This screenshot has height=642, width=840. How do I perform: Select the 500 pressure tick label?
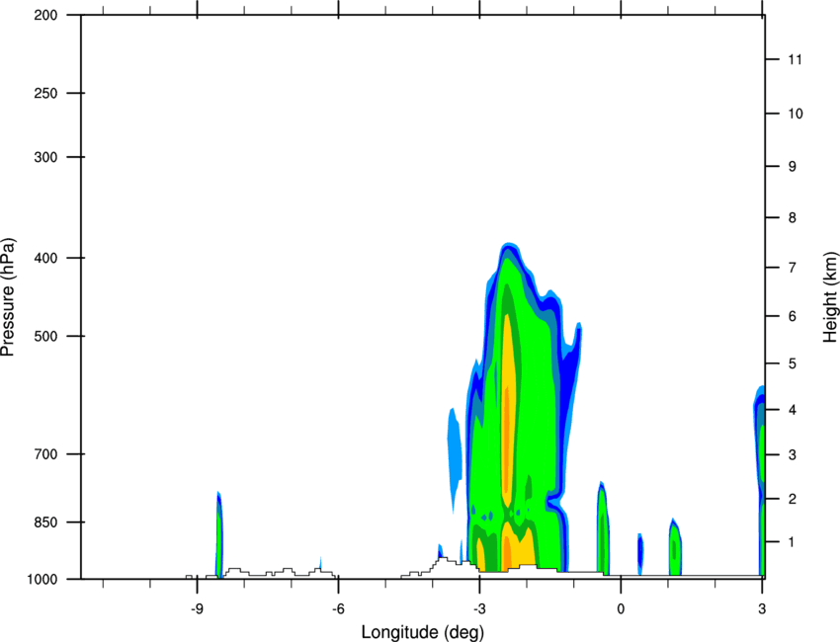(45, 336)
